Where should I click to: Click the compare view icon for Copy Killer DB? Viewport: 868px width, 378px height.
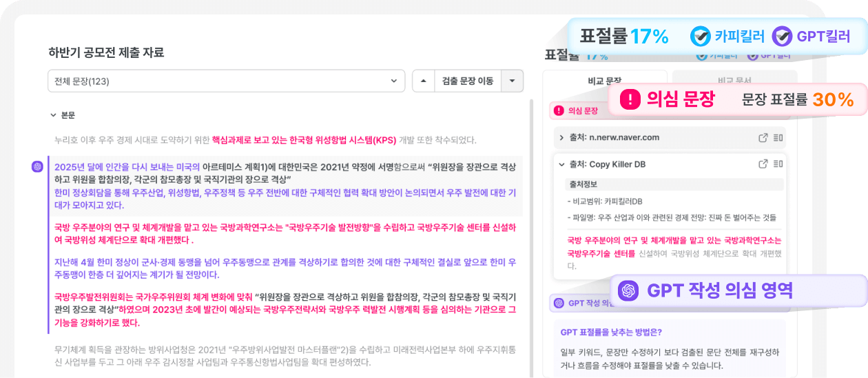tap(778, 164)
